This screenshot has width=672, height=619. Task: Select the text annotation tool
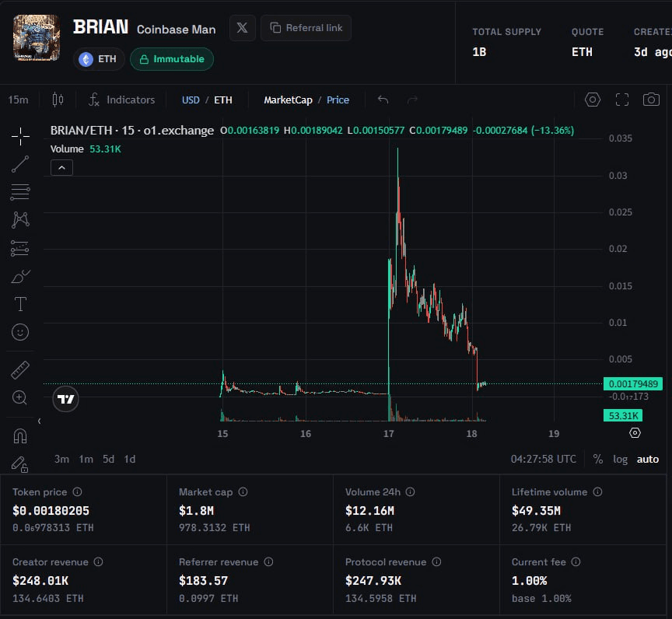(x=20, y=304)
